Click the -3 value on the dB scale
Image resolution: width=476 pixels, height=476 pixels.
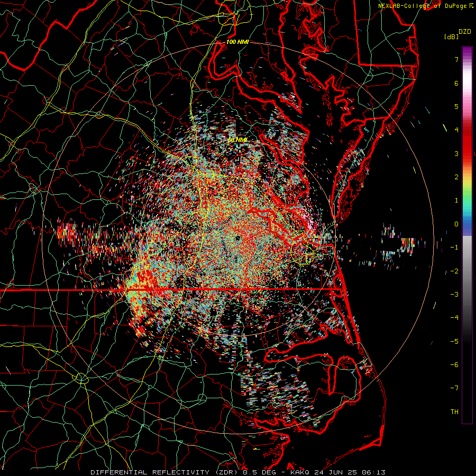(x=454, y=295)
